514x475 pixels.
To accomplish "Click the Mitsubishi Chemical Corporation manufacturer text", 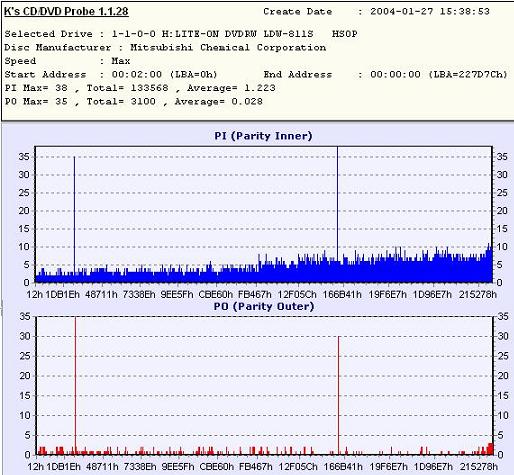I will (228, 47).
